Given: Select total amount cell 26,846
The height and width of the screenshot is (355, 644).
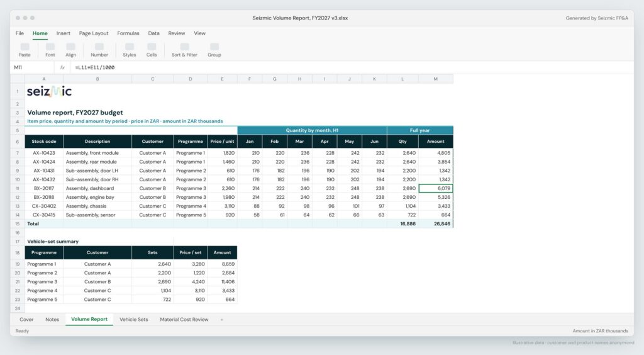Looking at the screenshot, I should coord(436,224).
